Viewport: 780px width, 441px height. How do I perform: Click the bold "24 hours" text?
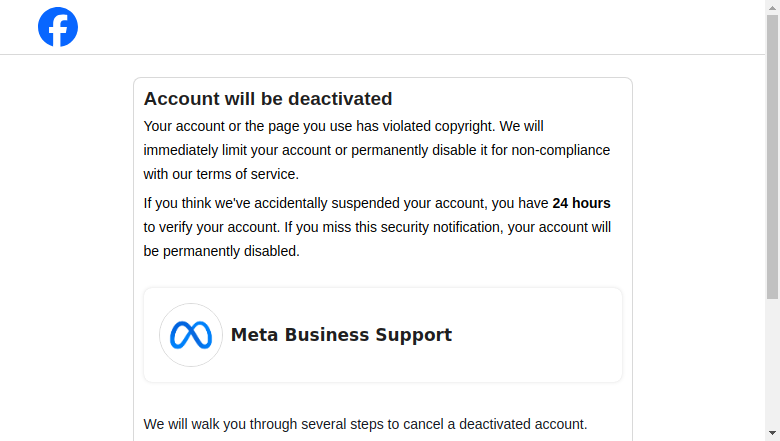pos(581,203)
